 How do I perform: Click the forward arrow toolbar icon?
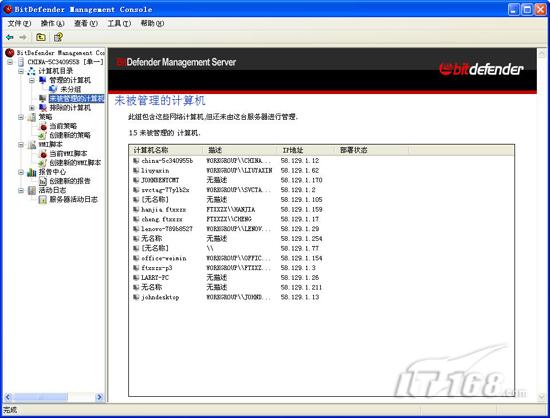(23, 37)
